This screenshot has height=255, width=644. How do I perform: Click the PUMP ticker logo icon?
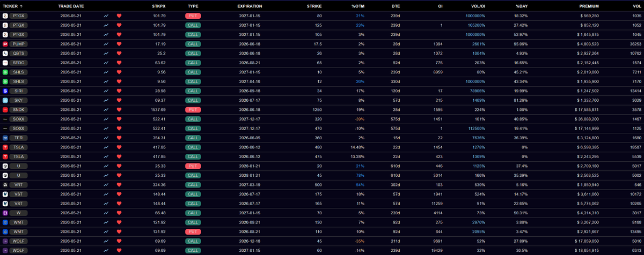coord(5,44)
